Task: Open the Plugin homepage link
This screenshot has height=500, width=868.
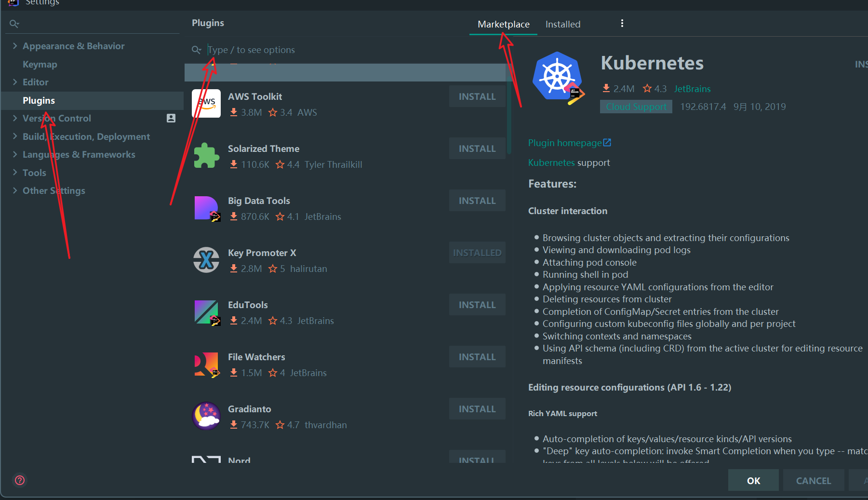Action: (565, 143)
